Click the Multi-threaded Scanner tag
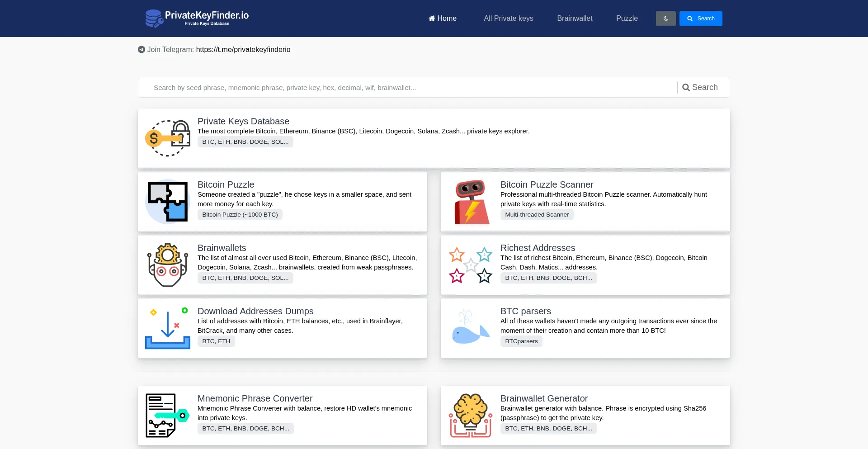The width and height of the screenshot is (868, 449). pos(537,215)
